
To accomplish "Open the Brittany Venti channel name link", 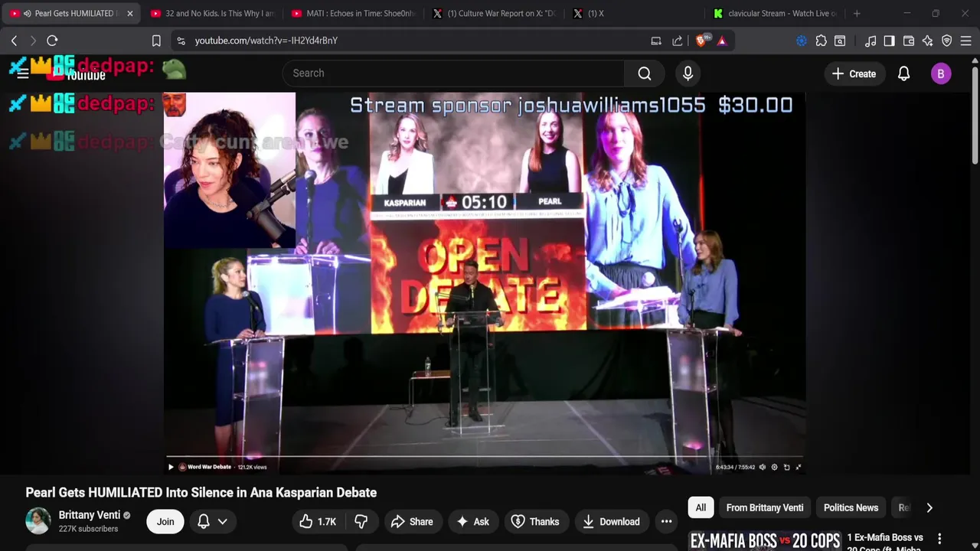I will pyautogui.click(x=90, y=515).
